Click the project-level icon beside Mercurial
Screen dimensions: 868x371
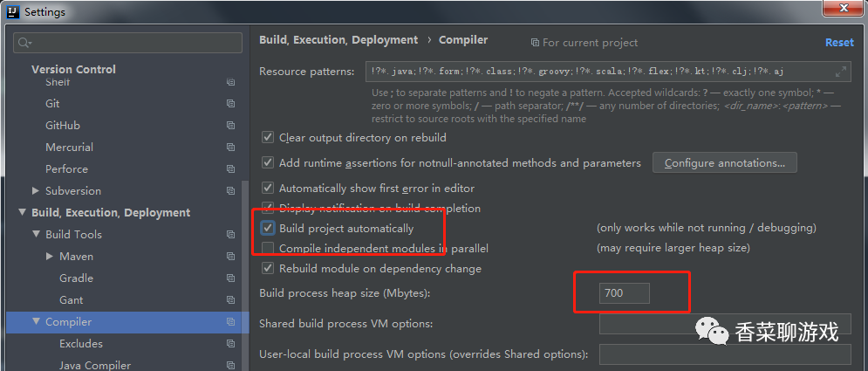230,148
